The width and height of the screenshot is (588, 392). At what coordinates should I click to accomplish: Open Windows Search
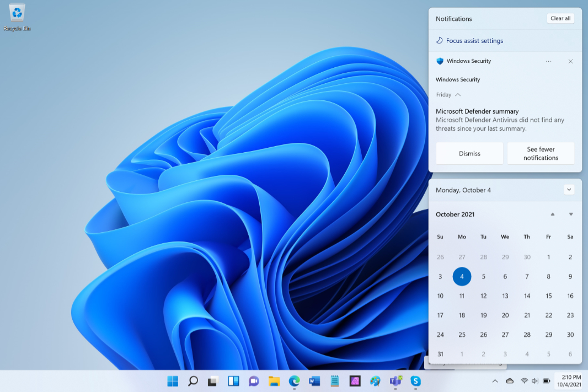point(193,381)
